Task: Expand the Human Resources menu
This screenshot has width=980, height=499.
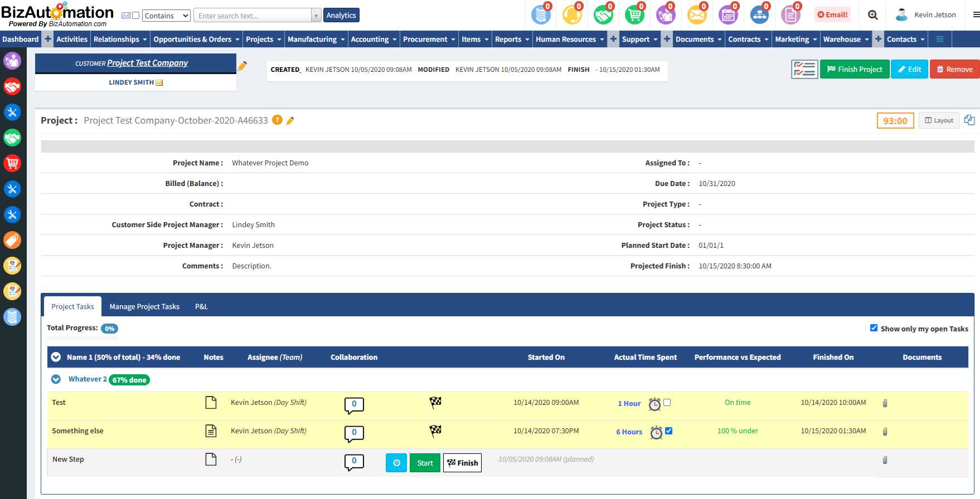Action: tap(570, 39)
